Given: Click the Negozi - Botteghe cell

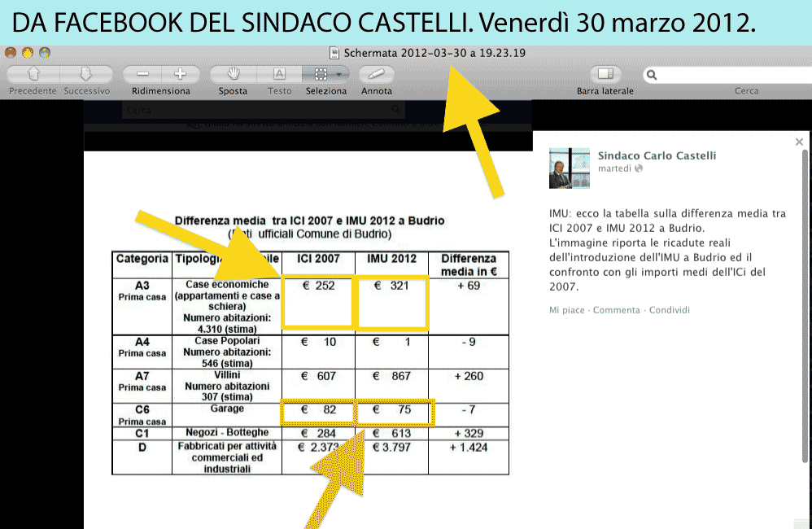Looking at the screenshot, I should pos(227,433).
